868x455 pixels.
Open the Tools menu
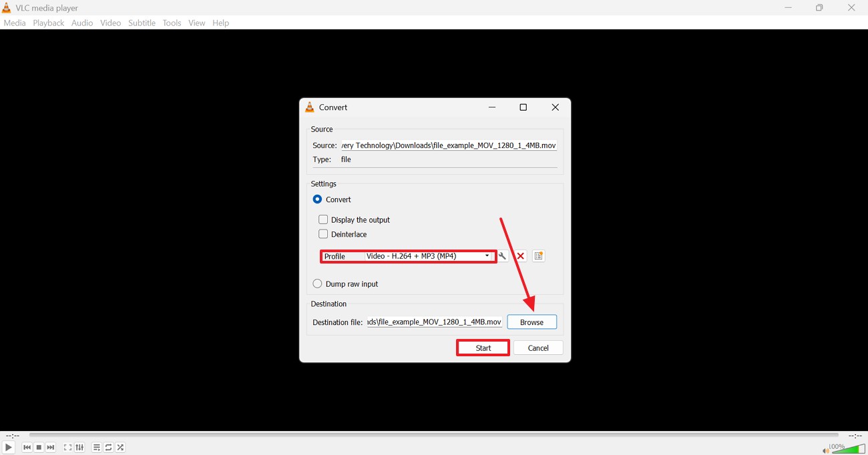point(172,23)
